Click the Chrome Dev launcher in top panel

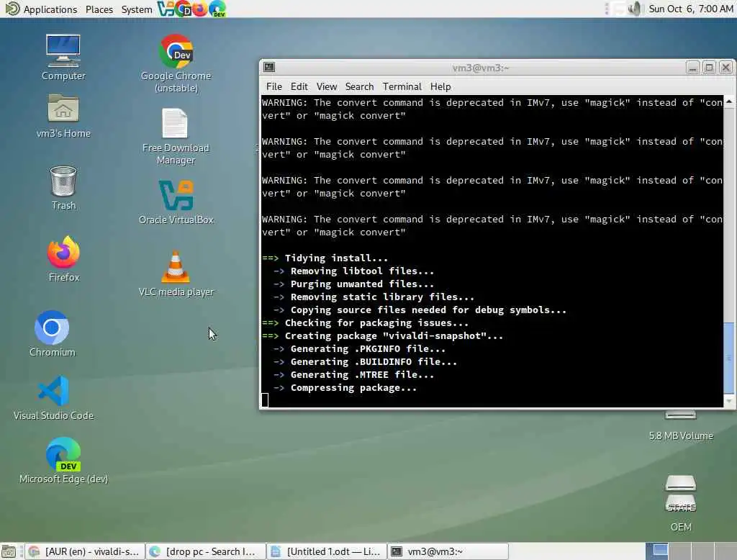[183, 9]
